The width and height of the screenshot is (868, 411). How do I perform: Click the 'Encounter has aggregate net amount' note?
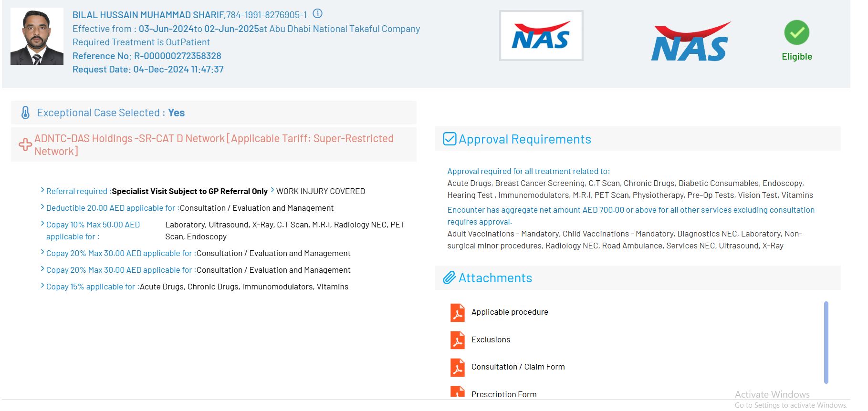631,216
